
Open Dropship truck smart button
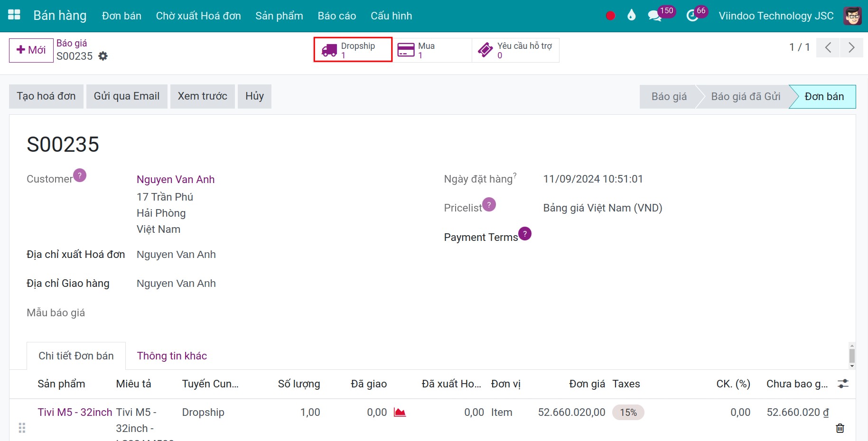(353, 50)
